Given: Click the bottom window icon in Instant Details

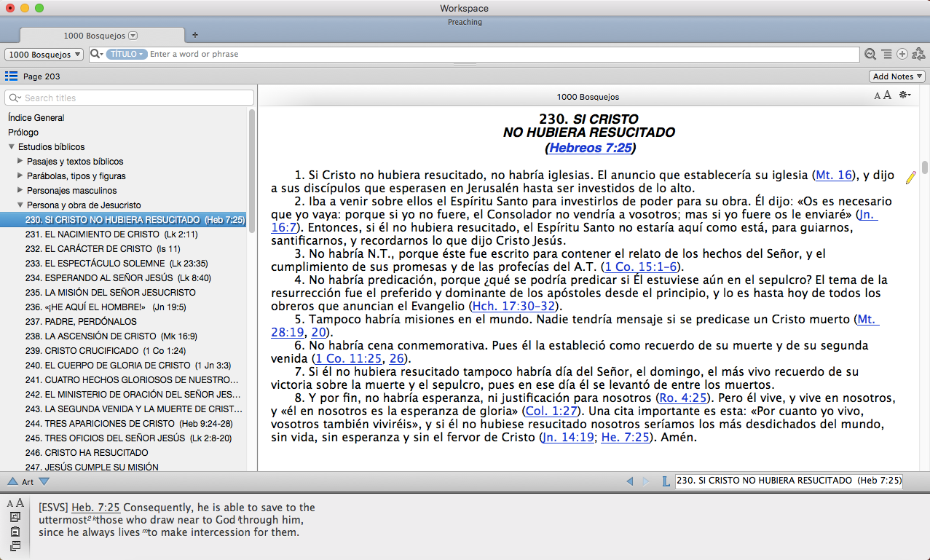Looking at the screenshot, I should coord(15,546).
